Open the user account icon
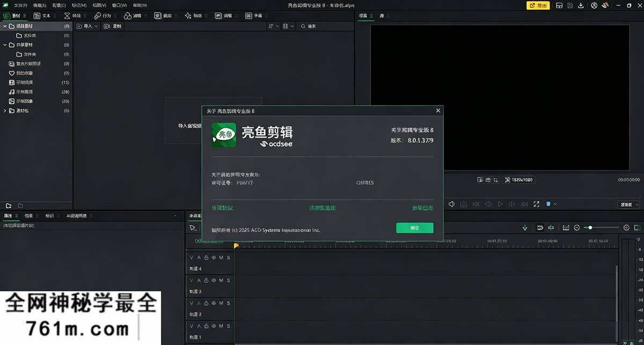 (594, 5)
